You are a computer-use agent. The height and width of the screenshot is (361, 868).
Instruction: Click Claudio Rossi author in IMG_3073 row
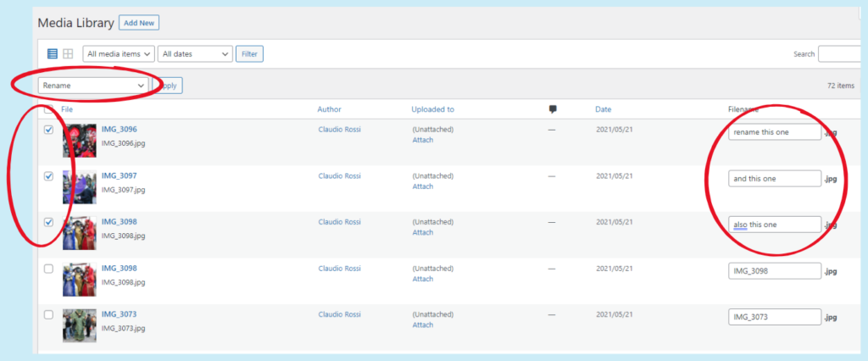tap(339, 314)
